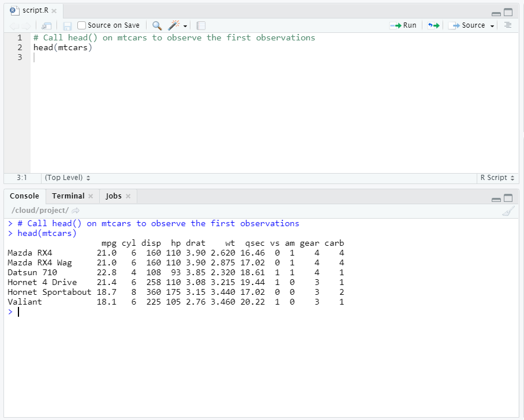The image size is (524, 420).
Task: Close the Terminal tab
Action: click(x=91, y=197)
